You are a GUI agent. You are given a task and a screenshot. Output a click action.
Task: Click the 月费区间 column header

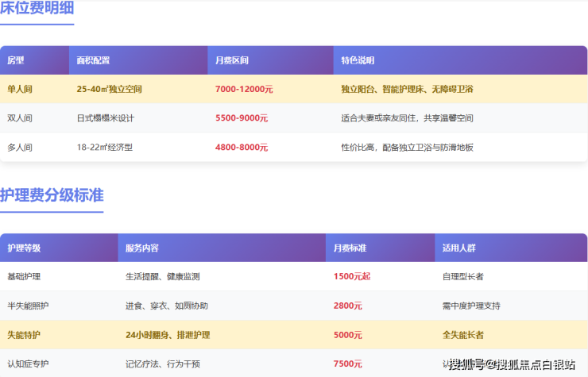(232, 60)
